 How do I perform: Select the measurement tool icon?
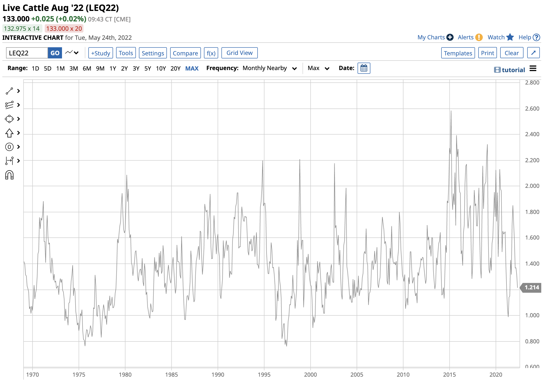(9, 161)
